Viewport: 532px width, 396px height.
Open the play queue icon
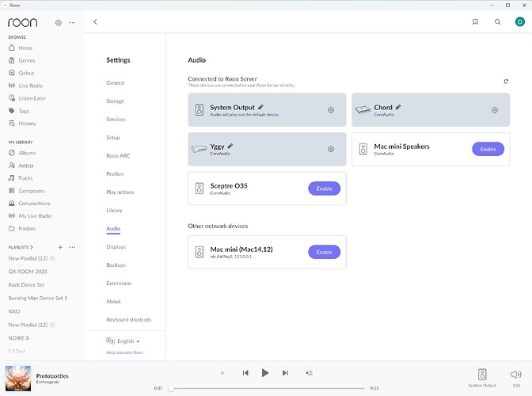(309, 373)
